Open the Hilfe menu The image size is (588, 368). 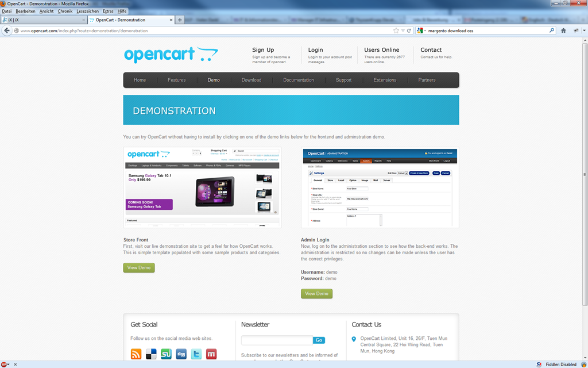[122, 11]
